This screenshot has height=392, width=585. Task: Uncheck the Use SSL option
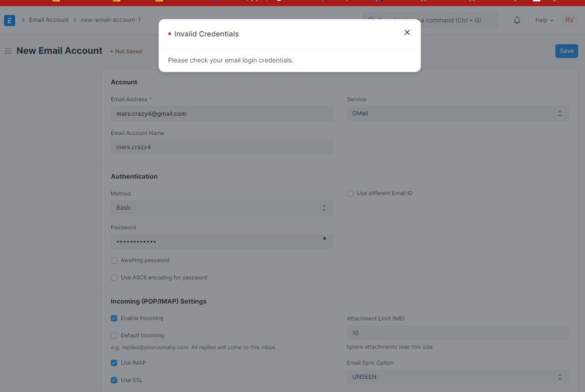114,380
